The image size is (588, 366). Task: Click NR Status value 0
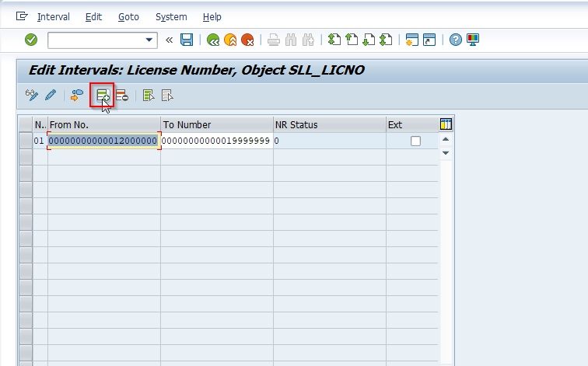pyautogui.click(x=277, y=141)
